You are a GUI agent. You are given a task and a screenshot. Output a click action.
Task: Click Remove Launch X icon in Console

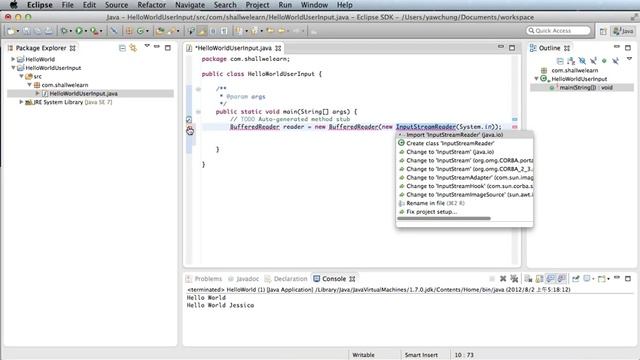tap(503, 279)
